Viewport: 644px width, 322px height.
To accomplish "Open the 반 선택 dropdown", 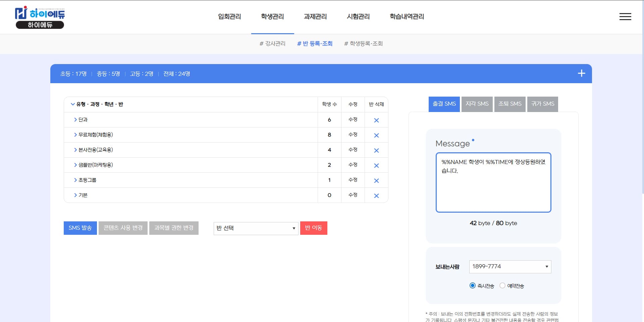I will [256, 228].
